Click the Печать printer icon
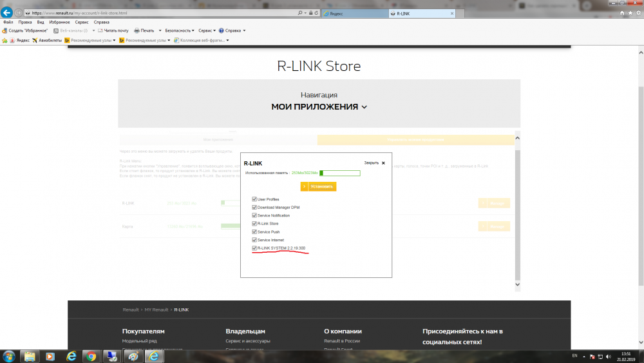Viewport: 644px width, 363px height. [137, 30]
